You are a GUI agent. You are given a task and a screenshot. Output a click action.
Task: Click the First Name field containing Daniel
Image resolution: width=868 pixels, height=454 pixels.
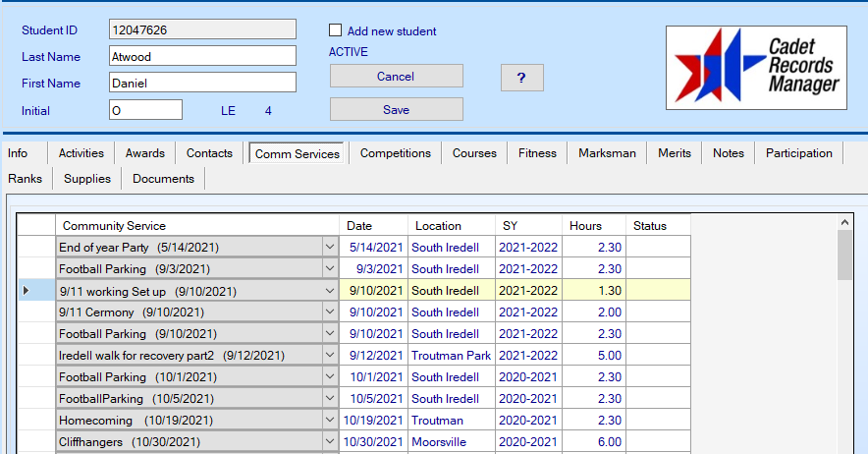point(201,84)
